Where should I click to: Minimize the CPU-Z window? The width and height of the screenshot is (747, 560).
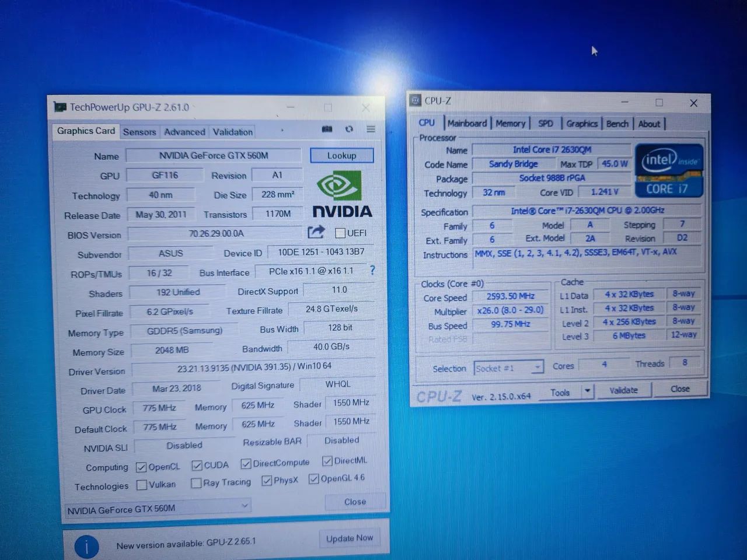[x=625, y=101]
